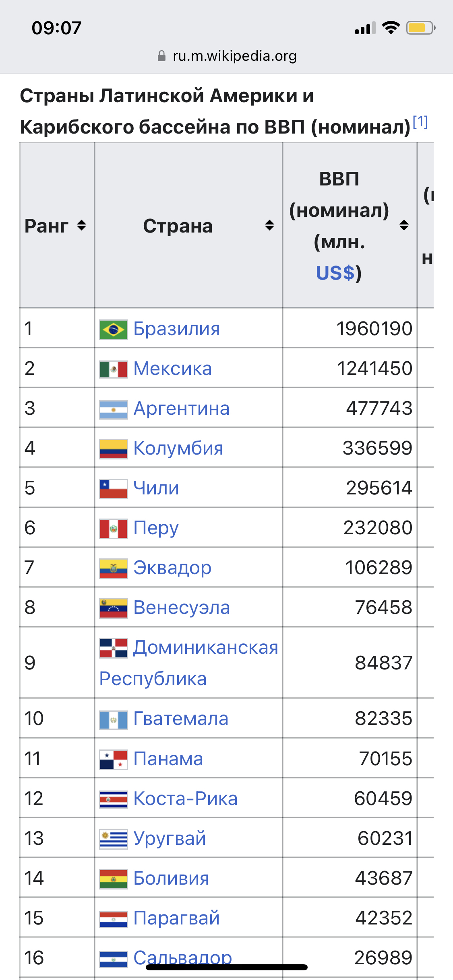Tap the Chile flag icon
453x980 pixels.
pos(114,489)
